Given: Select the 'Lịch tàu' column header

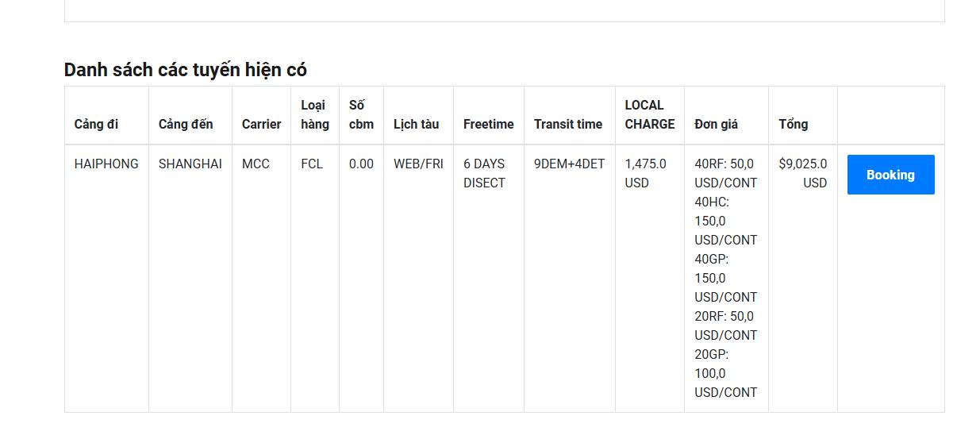Looking at the screenshot, I should click(x=416, y=124).
